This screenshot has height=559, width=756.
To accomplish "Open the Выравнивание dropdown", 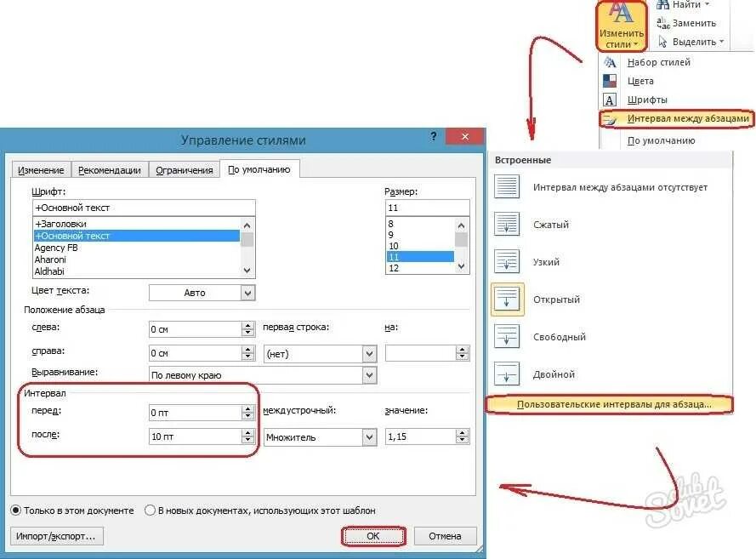I will pos(369,374).
